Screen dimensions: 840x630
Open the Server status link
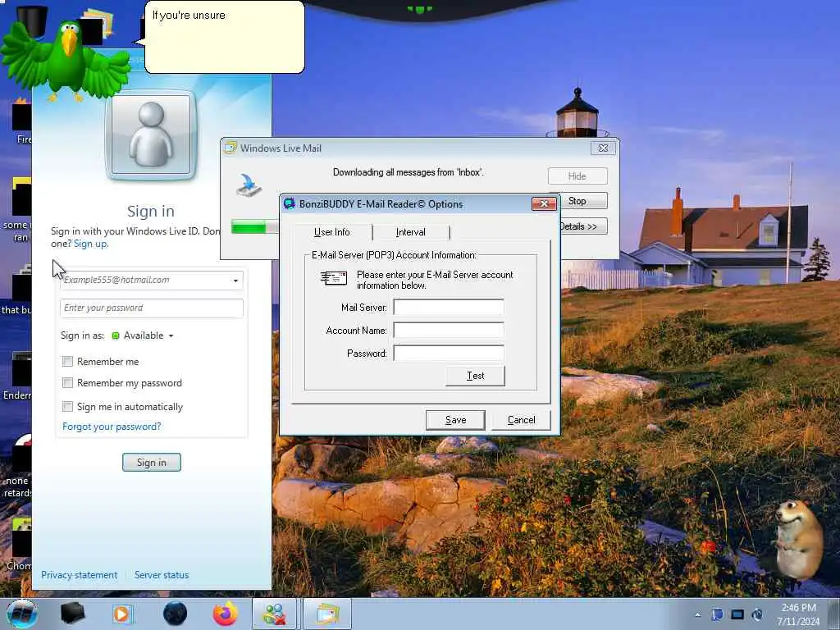click(x=162, y=575)
